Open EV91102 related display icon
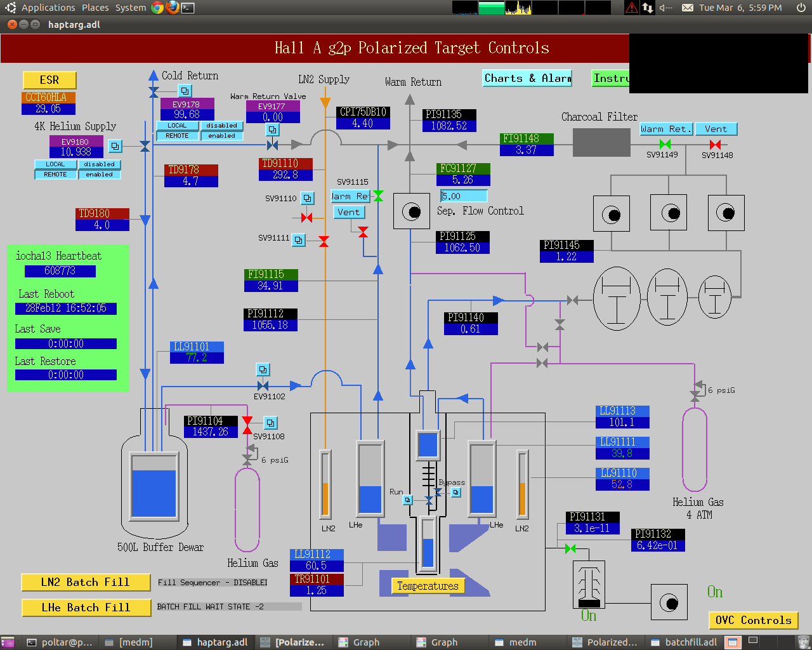Image resolution: width=812 pixels, height=650 pixels. (x=263, y=369)
